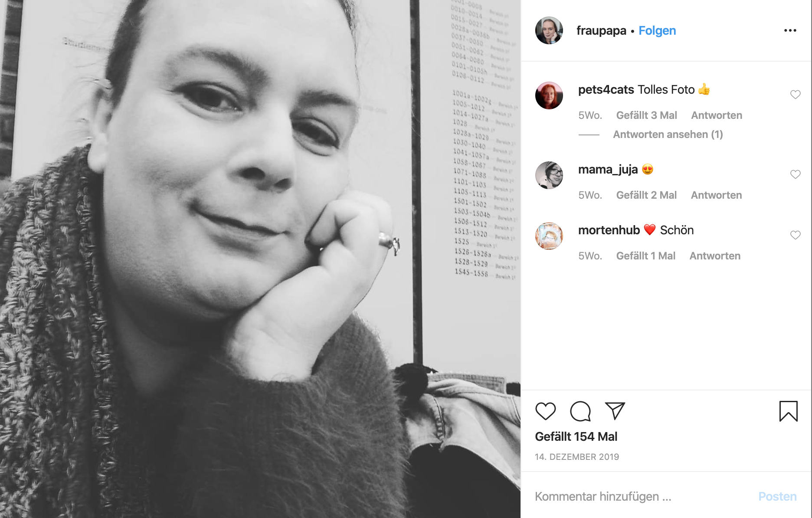Open mortenhub profile picture
The height and width of the screenshot is (518, 812).
[549, 236]
